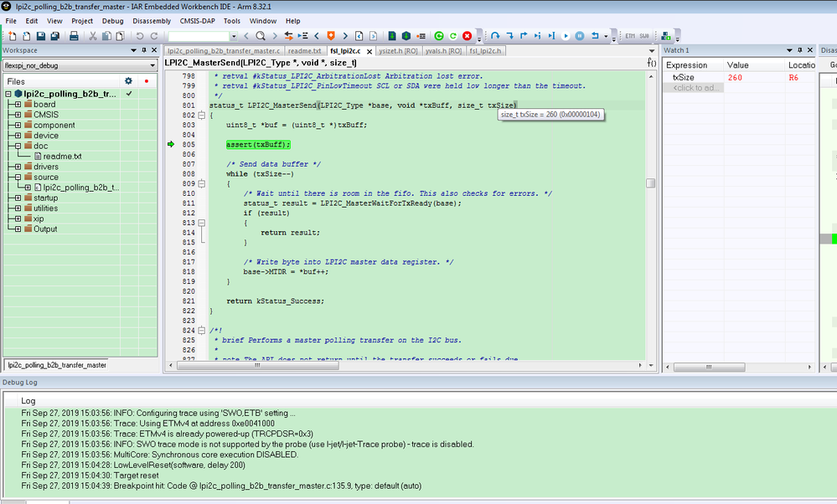Pin the Watch 1 panel
Image resolution: width=837 pixels, height=504 pixels.
click(799, 50)
